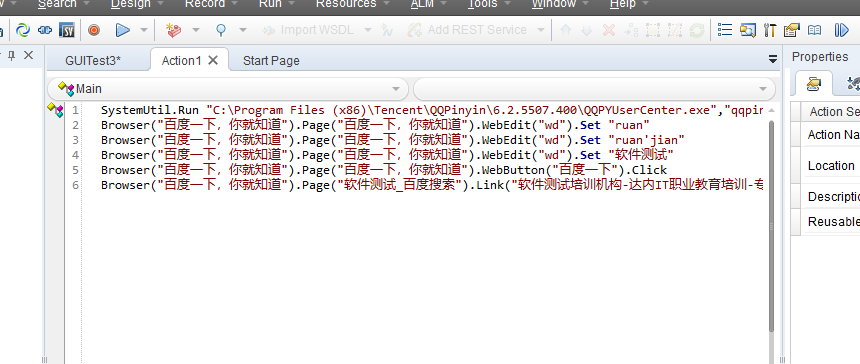Viewport: 860px width, 364px height.
Task: Open the document tabs list dropdown
Action: 773,59
